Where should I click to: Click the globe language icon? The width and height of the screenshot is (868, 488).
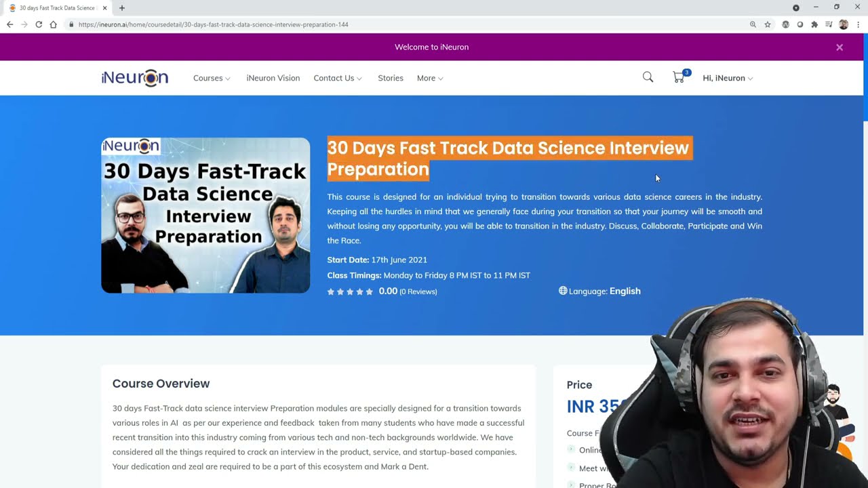(563, 291)
